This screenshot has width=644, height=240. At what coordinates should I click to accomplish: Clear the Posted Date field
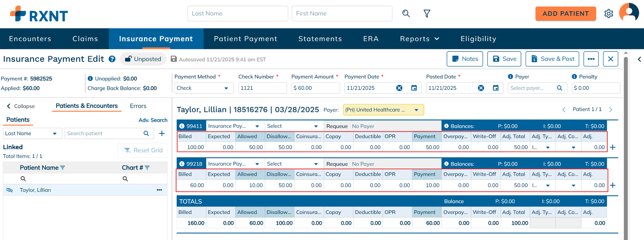[x=481, y=88]
